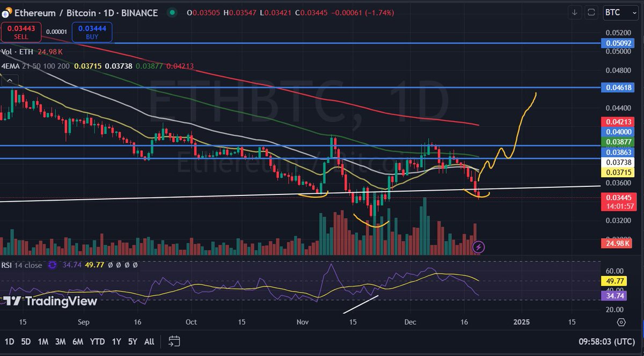Viewport: 644px width, 356px height.
Task: Toggle fullscreen chart frame icon
Action: 592,12
